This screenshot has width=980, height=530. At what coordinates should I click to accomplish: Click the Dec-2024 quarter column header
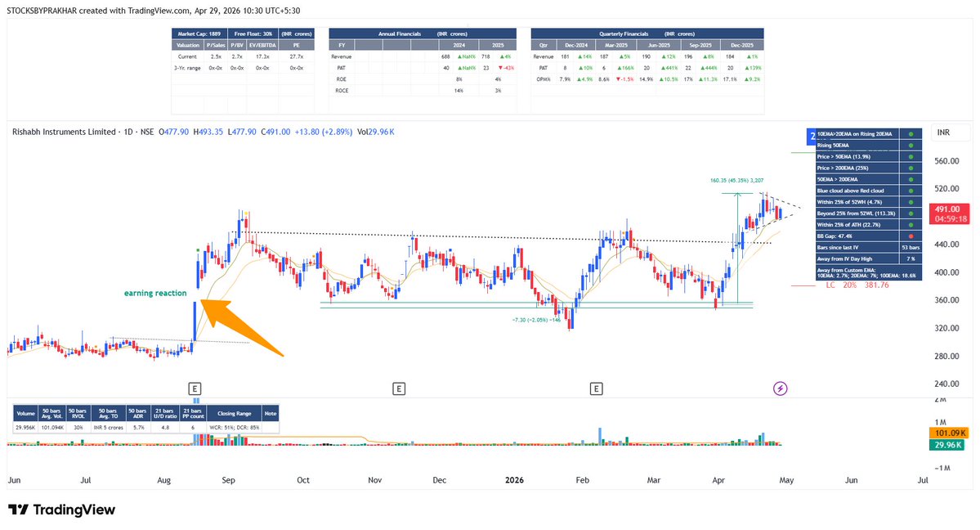coord(575,45)
